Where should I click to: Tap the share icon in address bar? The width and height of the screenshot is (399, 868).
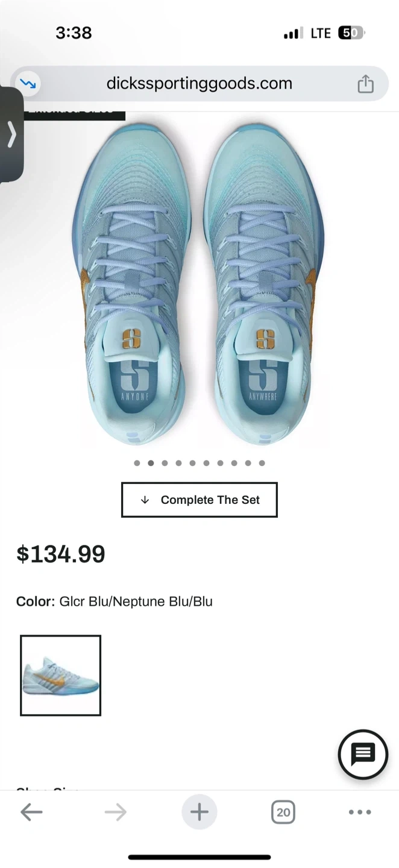[365, 84]
